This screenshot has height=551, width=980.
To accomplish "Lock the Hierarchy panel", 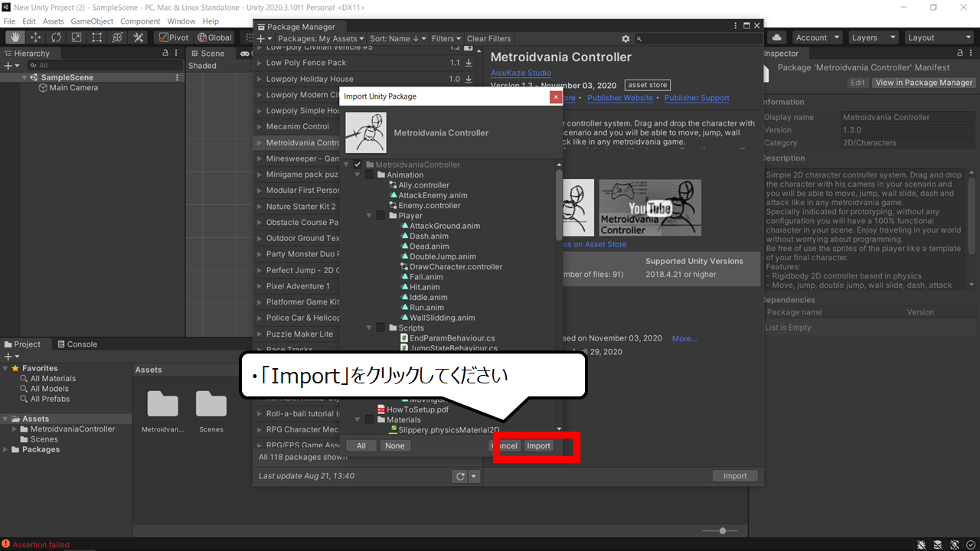I will [x=165, y=54].
